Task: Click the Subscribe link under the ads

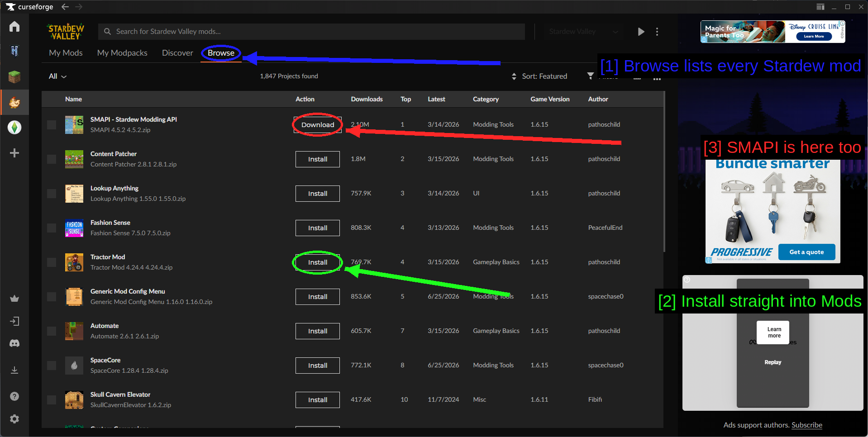Action: coord(807,425)
